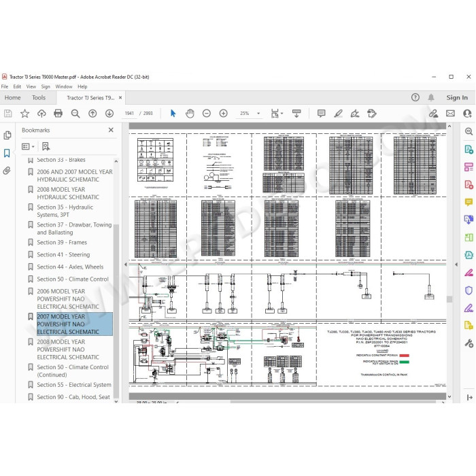Click the Sign In button
Viewport: 476px width, 476px height.
pos(457,97)
